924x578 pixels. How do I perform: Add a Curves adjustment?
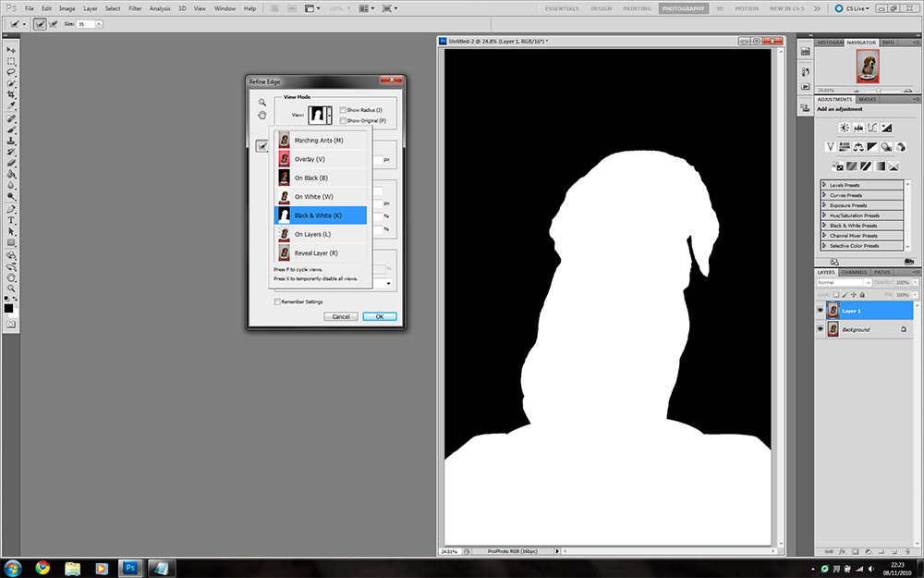coord(872,128)
